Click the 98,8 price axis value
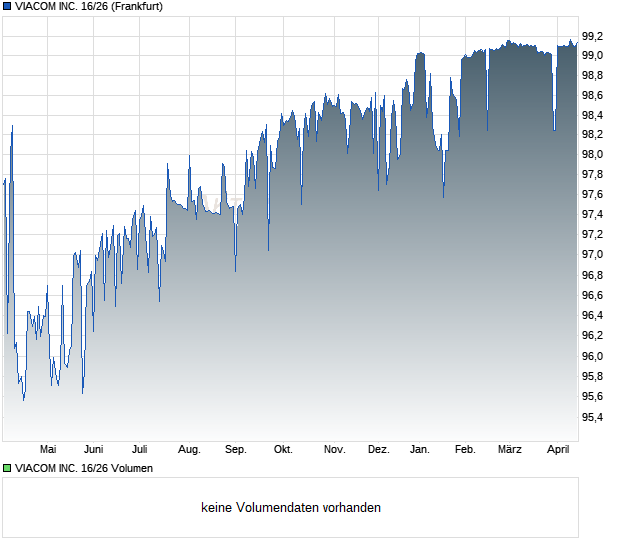620x546 pixels. (593, 76)
